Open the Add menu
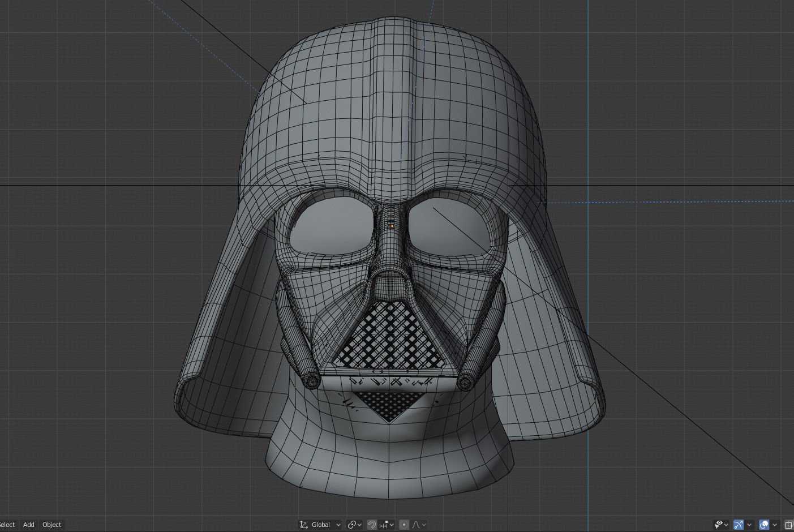The image size is (794, 532). (28, 525)
